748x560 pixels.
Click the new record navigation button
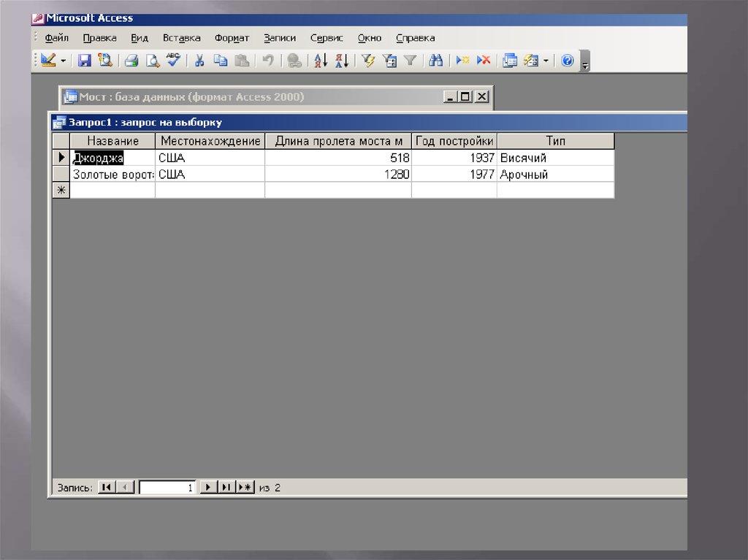click(x=245, y=487)
